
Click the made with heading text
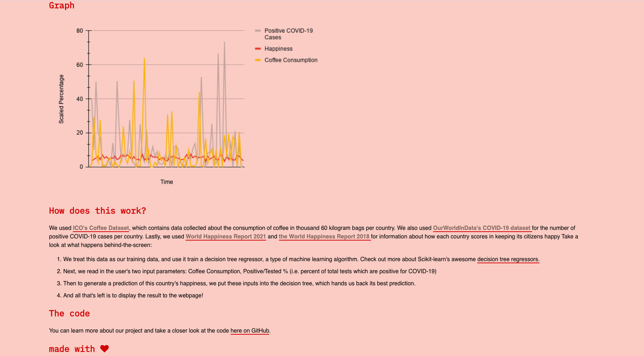[72, 349]
